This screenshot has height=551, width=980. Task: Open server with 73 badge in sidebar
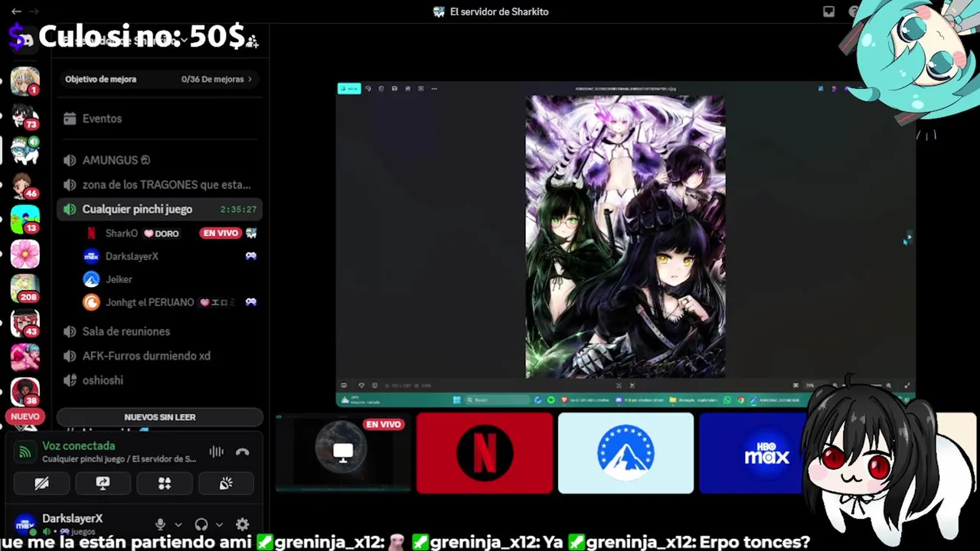[x=24, y=116]
